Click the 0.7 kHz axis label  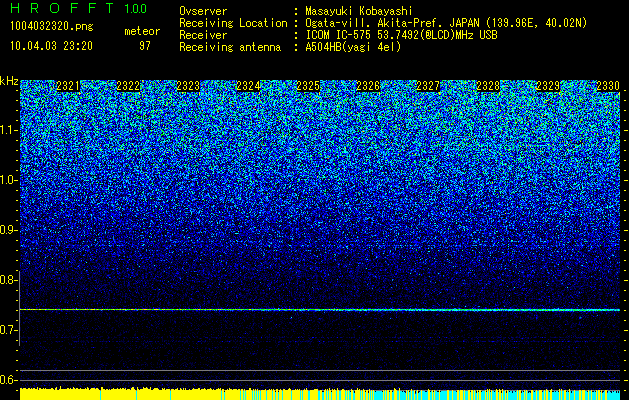pos(8,330)
